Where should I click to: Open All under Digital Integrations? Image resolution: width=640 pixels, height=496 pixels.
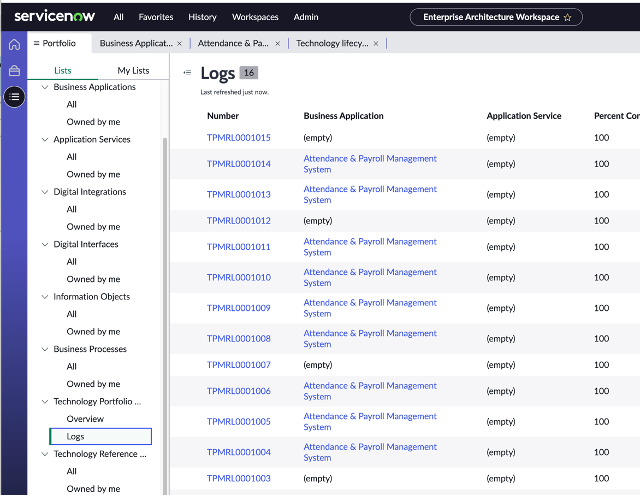click(71, 209)
